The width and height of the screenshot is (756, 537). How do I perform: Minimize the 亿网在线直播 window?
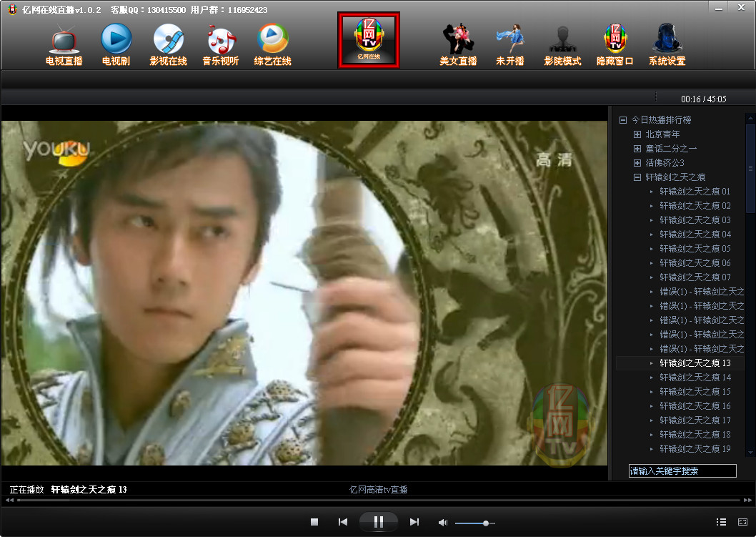718,8
